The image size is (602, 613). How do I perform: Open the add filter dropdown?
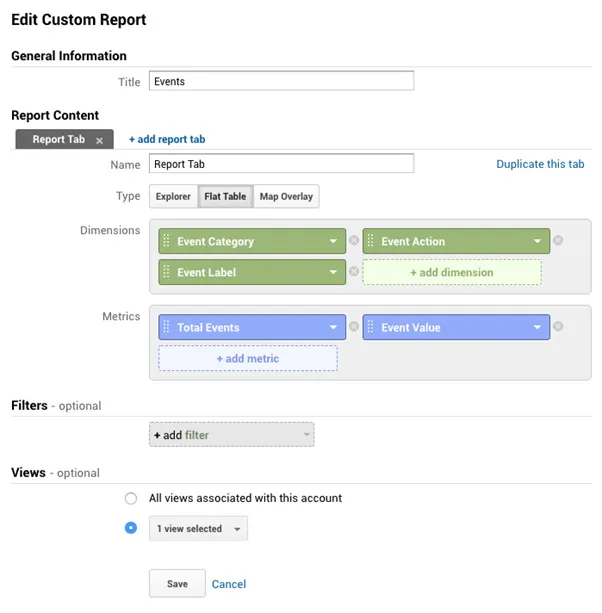coord(231,435)
